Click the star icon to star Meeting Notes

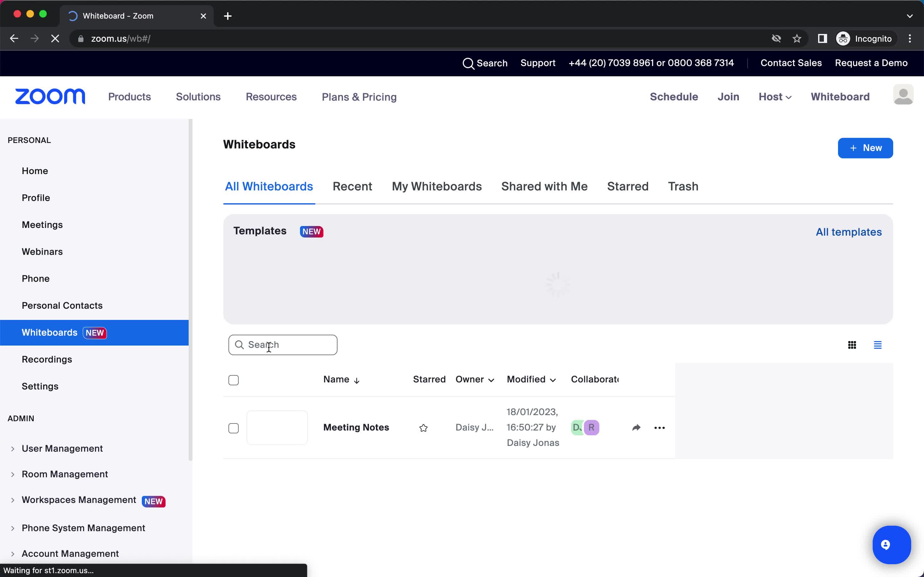[423, 427]
